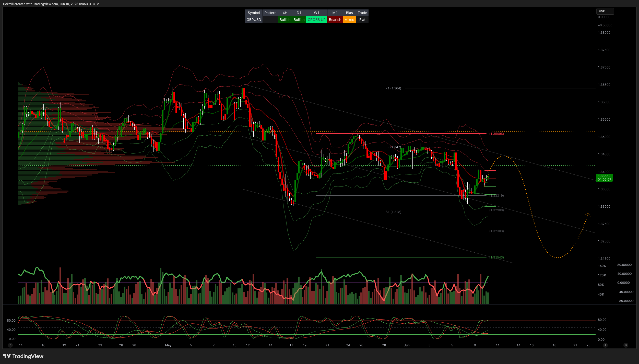
Task: Click the S1 (1.328) pivot label
Action: 393,212
